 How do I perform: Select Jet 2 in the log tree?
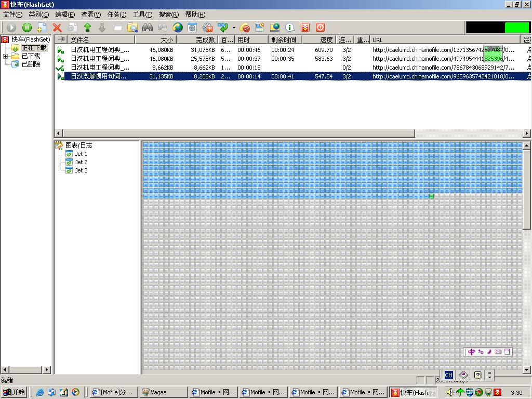(x=81, y=162)
